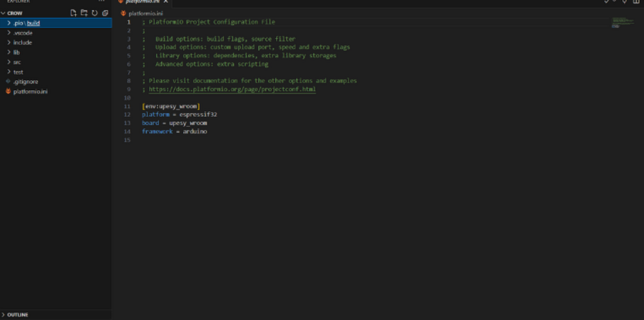Image resolution: width=644 pixels, height=320 pixels.
Task: Expand the OUTLINE section
Action: 56,315
